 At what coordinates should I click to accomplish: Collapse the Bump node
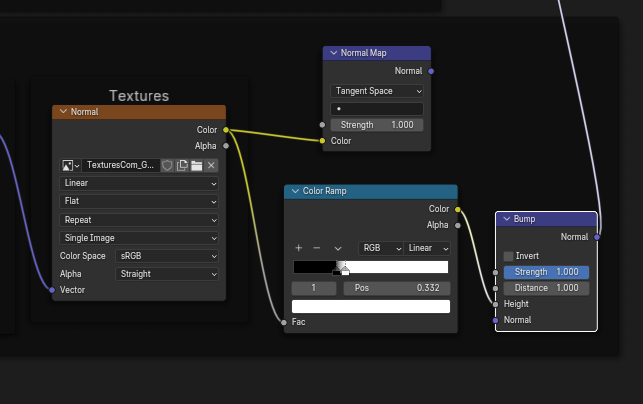pos(506,218)
